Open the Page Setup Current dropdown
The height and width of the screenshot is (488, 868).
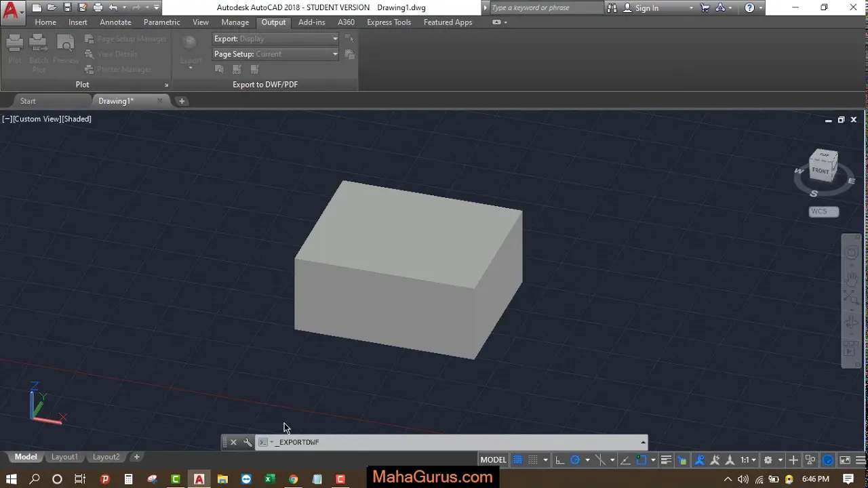pos(275,54)
